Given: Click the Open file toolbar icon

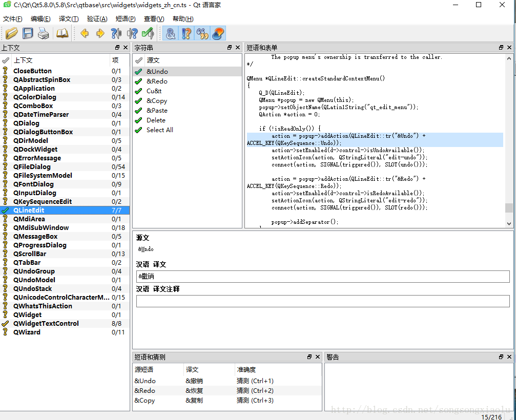Looking at the screenshot, I should [11, 33].
